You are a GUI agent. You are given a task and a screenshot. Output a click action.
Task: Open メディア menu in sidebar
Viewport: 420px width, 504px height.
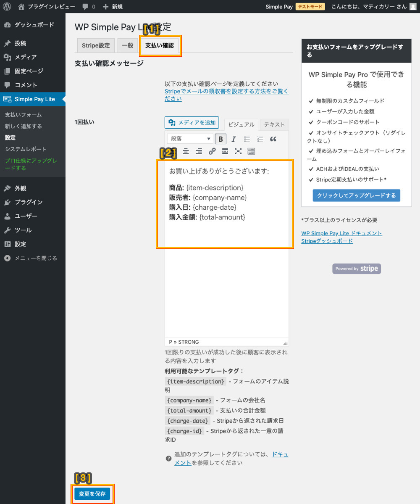point(33,57)
